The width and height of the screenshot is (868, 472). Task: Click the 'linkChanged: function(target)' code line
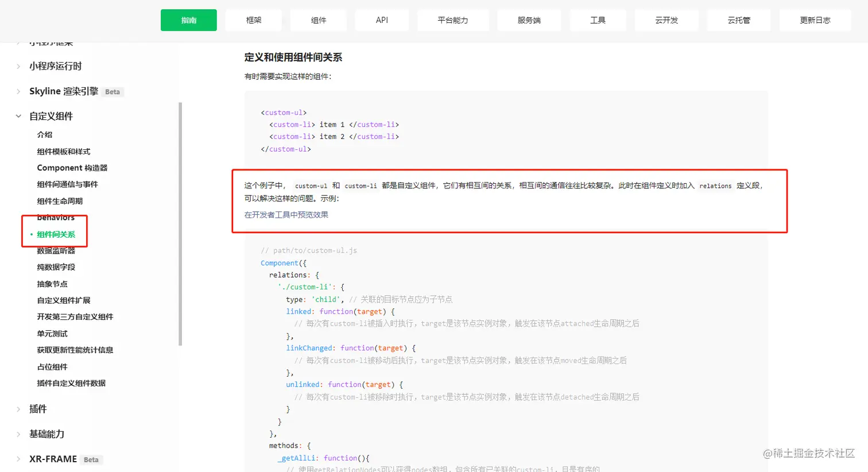click(351, 348)
